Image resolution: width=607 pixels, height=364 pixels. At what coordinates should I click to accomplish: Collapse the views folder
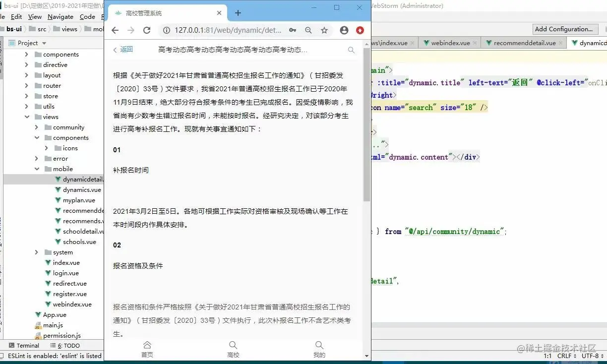[x=27, y=117]
